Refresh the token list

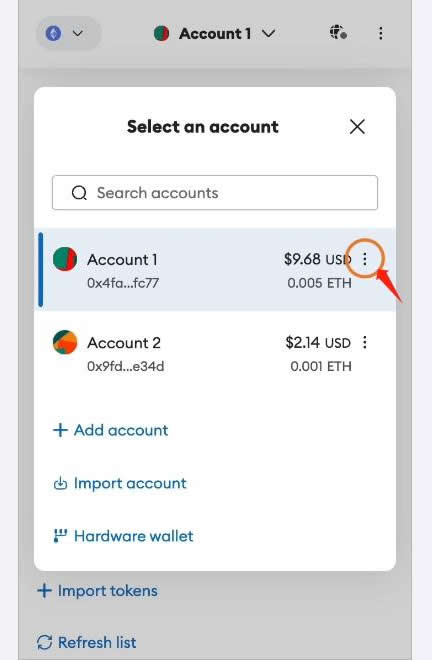click(x=86, y=642)
